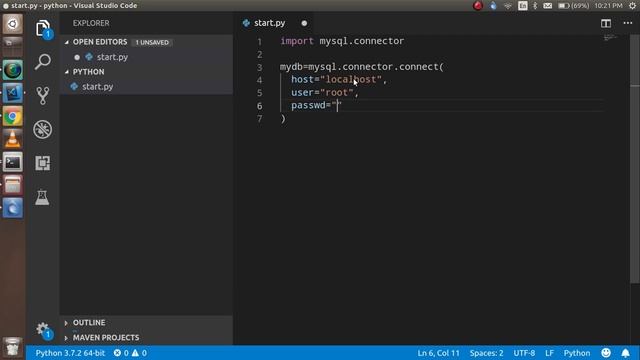This screenshot has width=640, height=360.
Task: Open the Test beaker view icon
Action: point(42,197)
